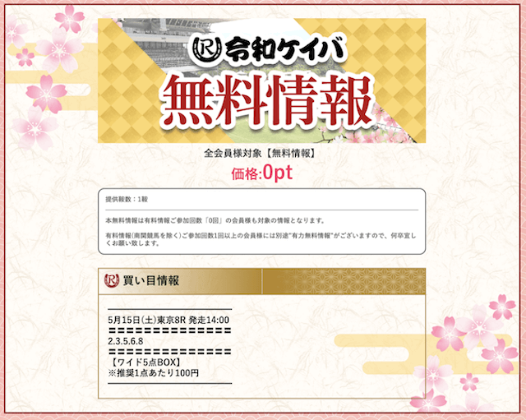Viewport: 526px width, 420px height.
Task: Click the 【ワイド5点BOX】 bet type text
Action: click(145, 362)
